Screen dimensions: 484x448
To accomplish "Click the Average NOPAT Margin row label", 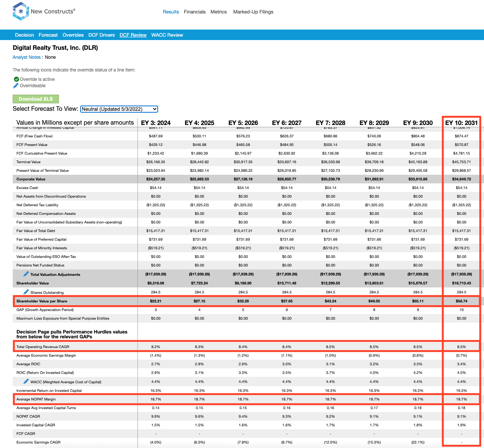I will pos(36,399).
